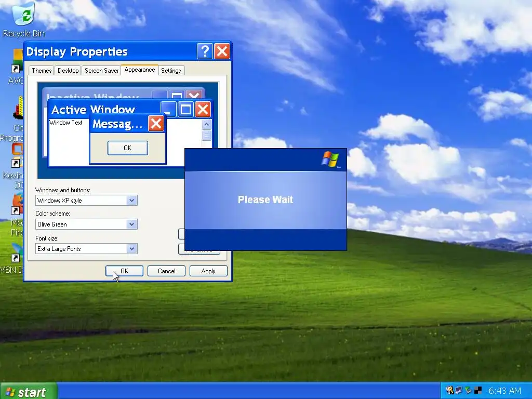
Task: Click the Safely Remove Hardware tray icon
Action: [468, 390]
